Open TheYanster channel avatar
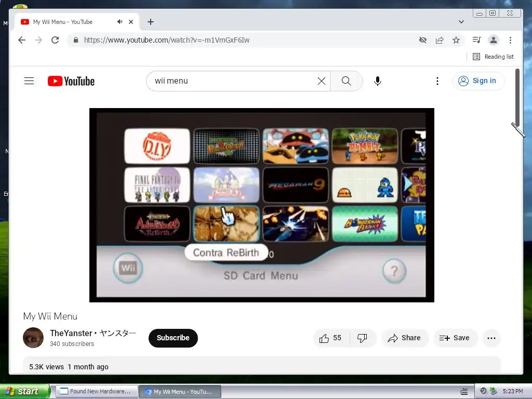 tap(33, 338)
